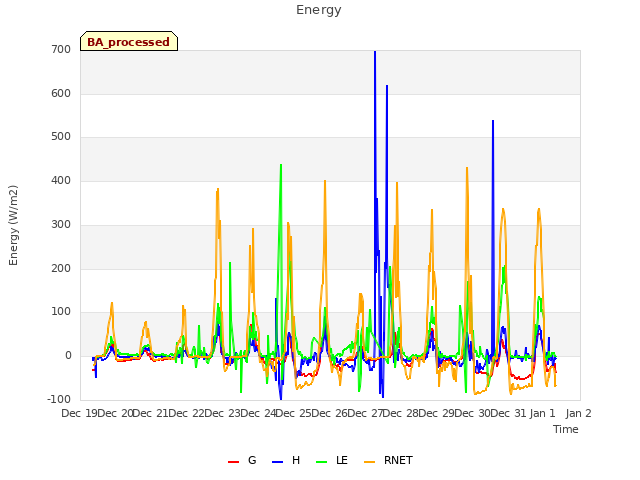Click the Energy (W/m2) y-axis label

pyautogui.click(x=13, y=225)
